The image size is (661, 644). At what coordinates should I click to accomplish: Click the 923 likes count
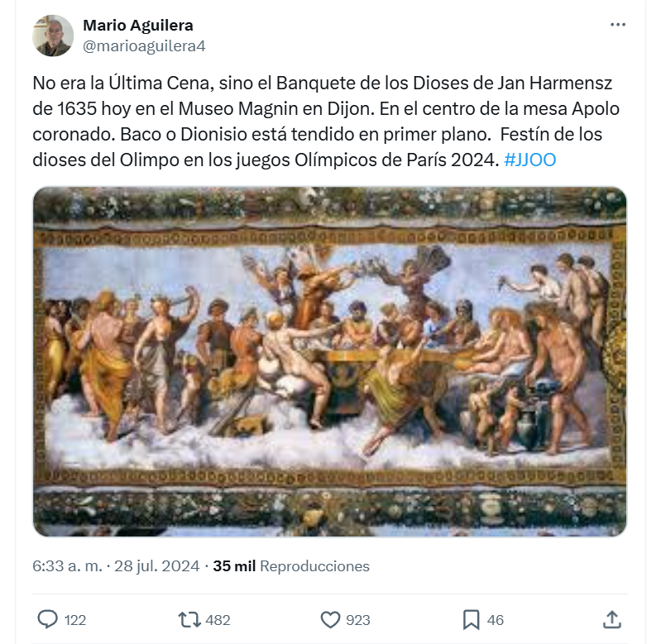click(x=358, y=620)
